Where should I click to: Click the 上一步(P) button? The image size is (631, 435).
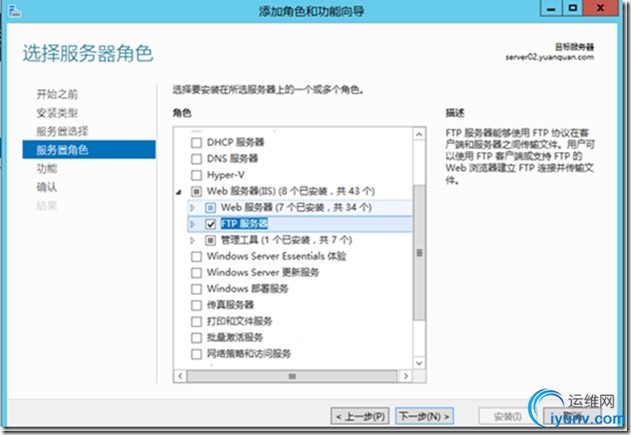point(360,416)
